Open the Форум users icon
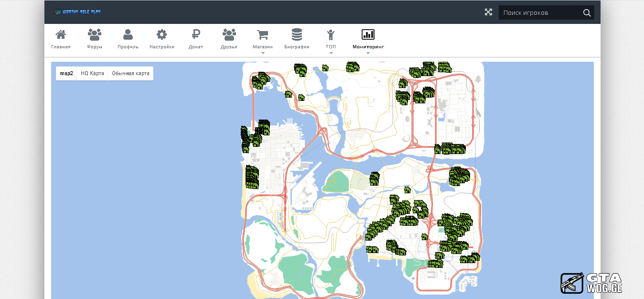The height and width of the screenshot is (299, 644). 95,34
